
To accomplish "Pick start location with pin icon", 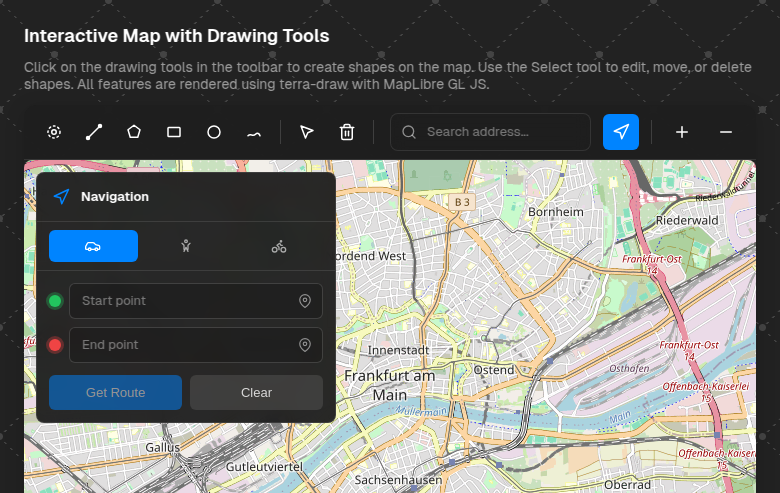I will (305, 301).
